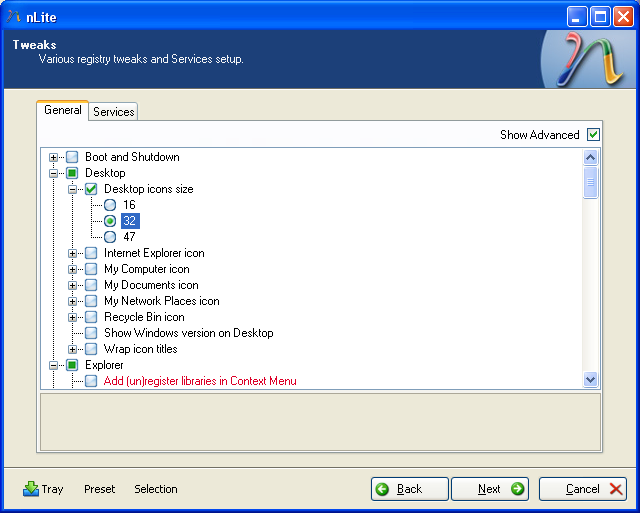
Task: Expand the My Documents icon node
Action: tap(72, 285)
